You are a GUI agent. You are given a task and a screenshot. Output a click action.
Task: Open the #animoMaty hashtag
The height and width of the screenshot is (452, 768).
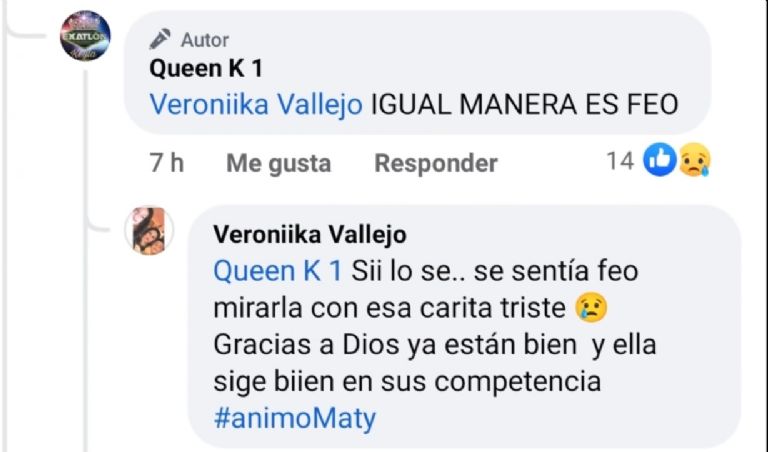point(295,417)
